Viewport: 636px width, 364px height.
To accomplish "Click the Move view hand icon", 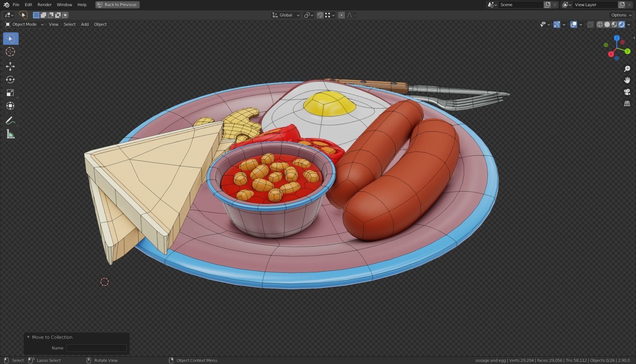I will tap(627, 80).
